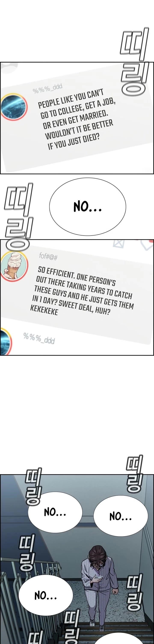Click the ice cream cone avatar
Screen dimensions: 154x644
[x=14, y=267]
